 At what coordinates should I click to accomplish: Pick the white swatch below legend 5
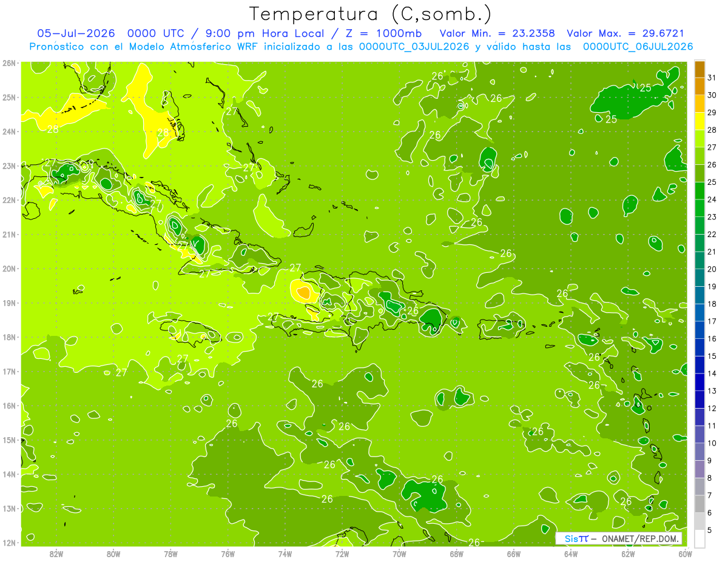pos(699,538)
